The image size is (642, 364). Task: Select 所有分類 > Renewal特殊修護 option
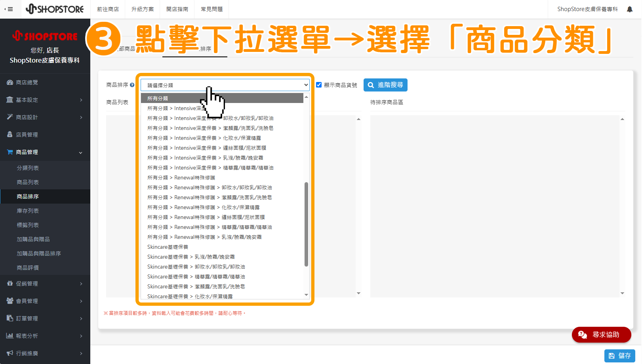222,177
